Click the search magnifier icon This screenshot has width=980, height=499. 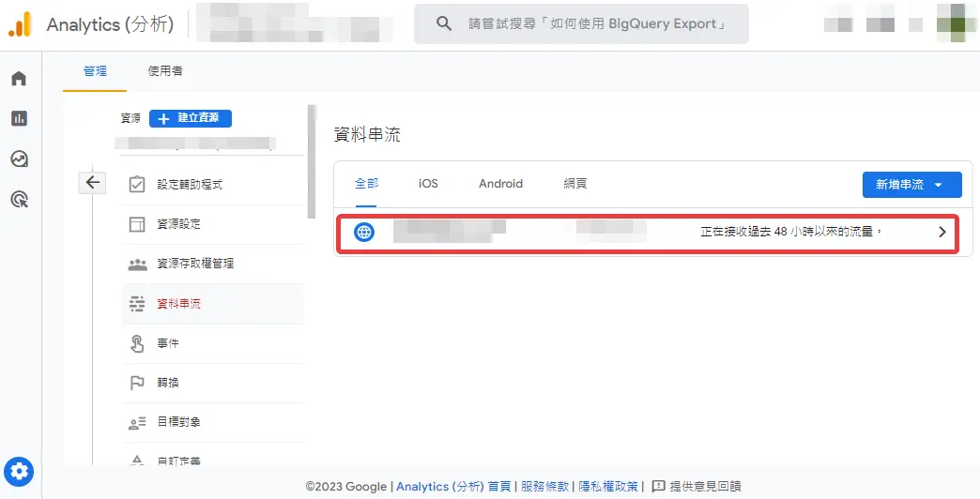point(444,23)
